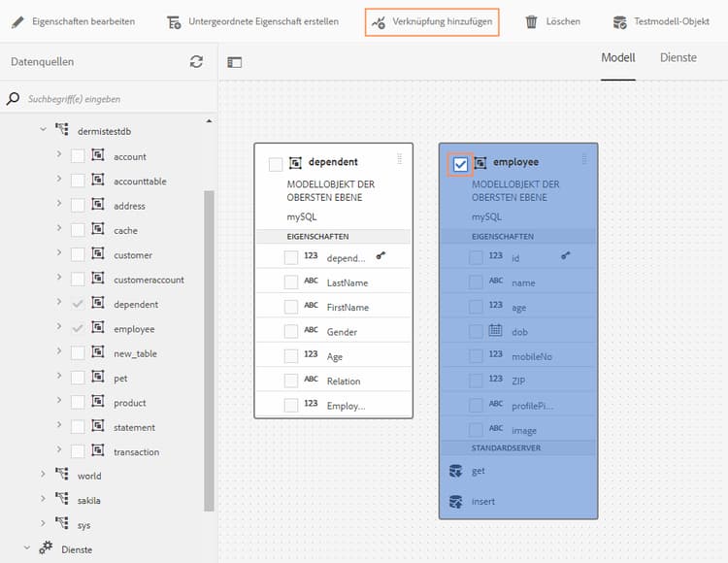Viewport: 728px width, 563px height.
Task: Check the mobileNo property checkbox
Action: pyautogui.click(x=476, y=355)
